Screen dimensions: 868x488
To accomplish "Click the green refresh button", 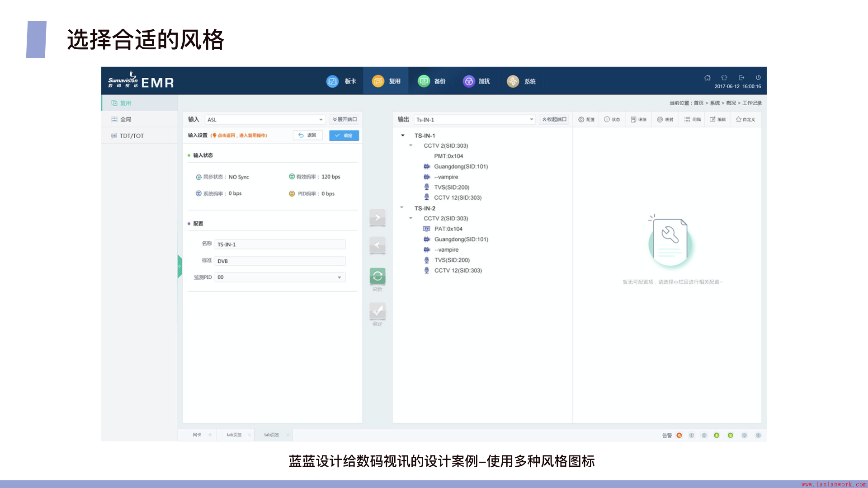I will coord(377,276).
